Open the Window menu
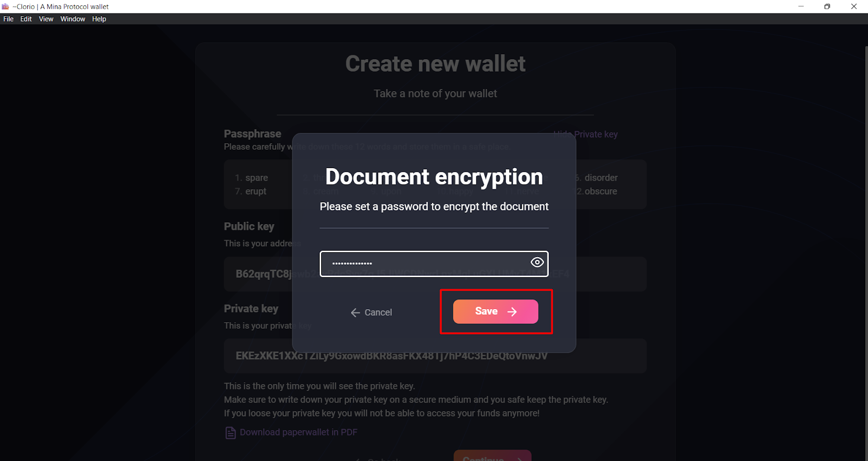 click(x=73, y=19)
